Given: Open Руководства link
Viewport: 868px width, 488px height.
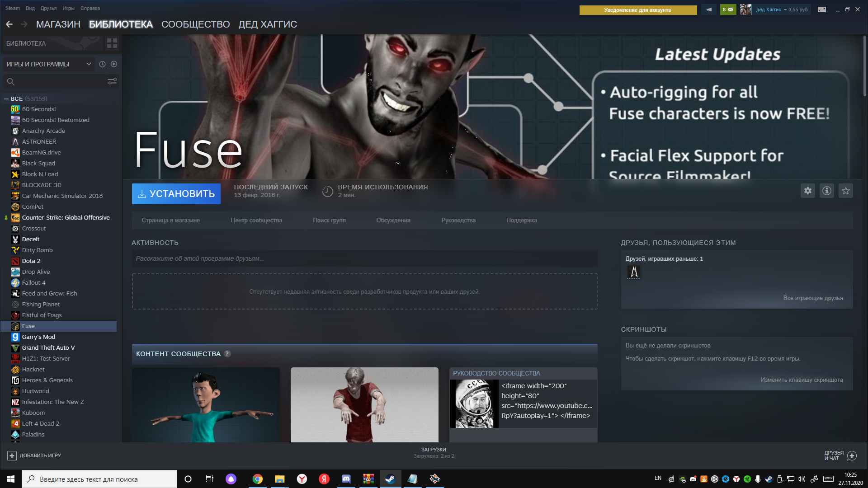Looking at the screenshot, I should click(458, 221).
